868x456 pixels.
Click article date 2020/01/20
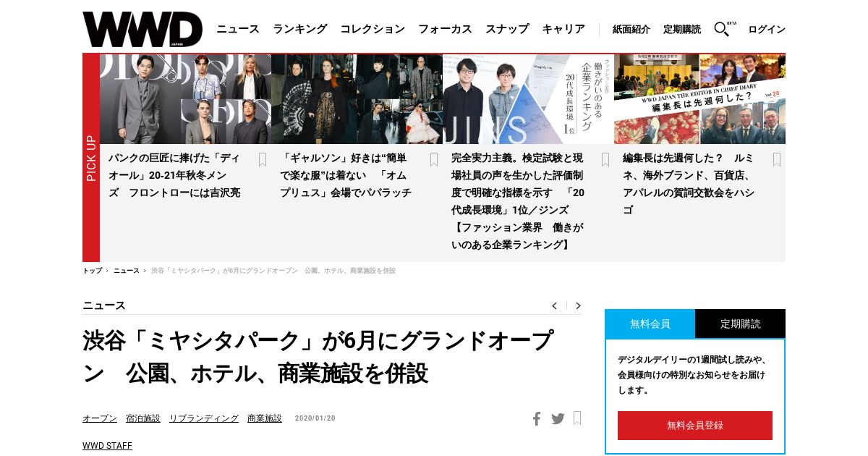click(x=315, y=418)
